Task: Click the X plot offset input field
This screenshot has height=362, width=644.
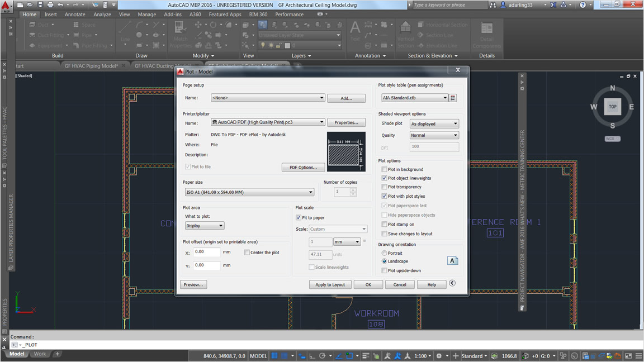Action: (x=207, y=252)
